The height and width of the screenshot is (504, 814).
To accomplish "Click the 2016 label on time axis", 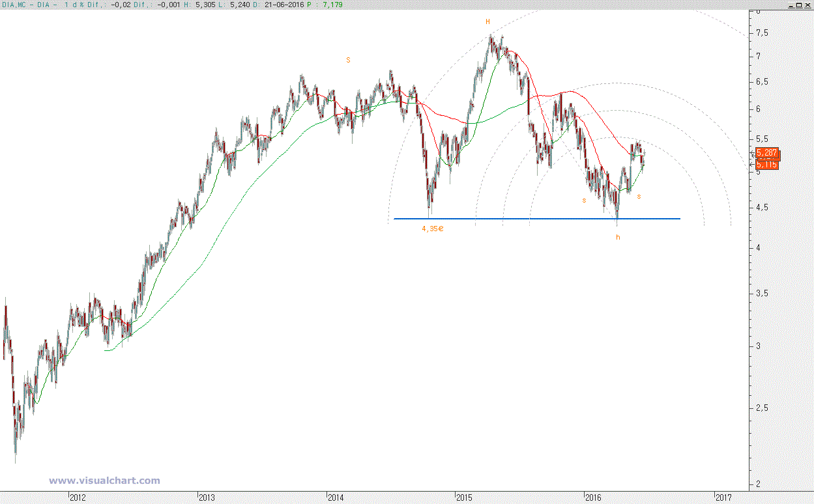I will [x=593, y=498].
